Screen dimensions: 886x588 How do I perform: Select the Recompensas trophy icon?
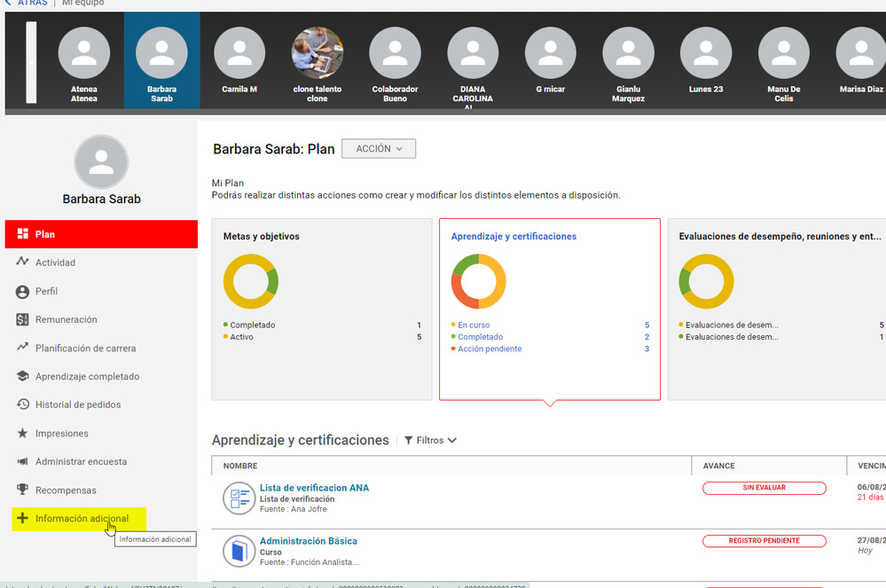tap(23, 490)
